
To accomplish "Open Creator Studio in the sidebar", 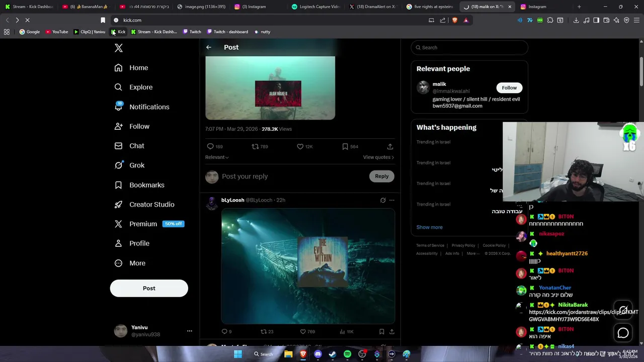I will click(144, 205).
